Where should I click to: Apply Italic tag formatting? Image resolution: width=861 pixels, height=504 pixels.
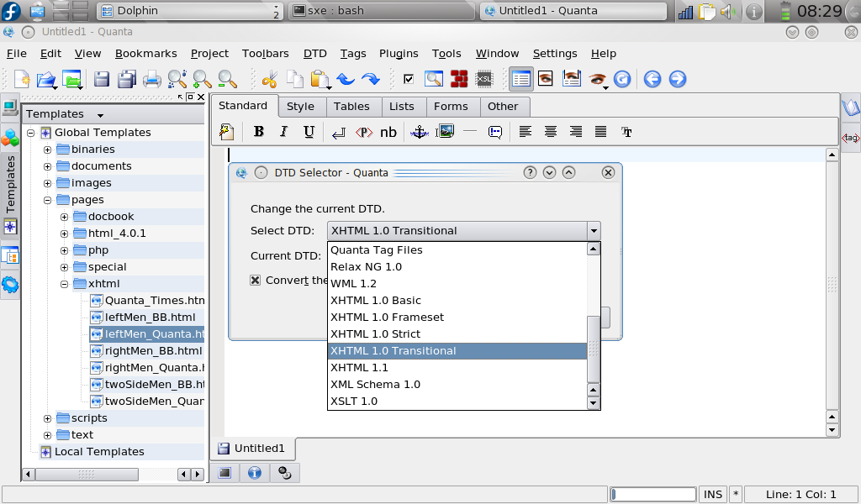283,132
